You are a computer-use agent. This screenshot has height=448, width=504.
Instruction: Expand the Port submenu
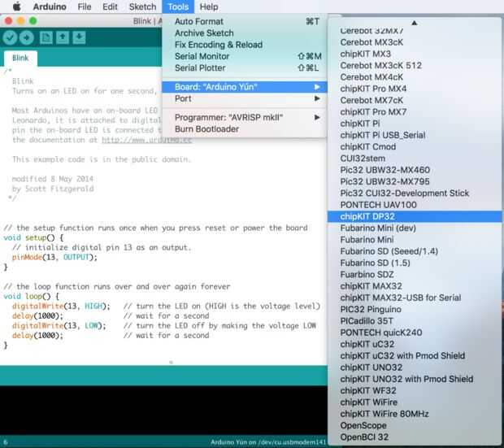point(245,98)
